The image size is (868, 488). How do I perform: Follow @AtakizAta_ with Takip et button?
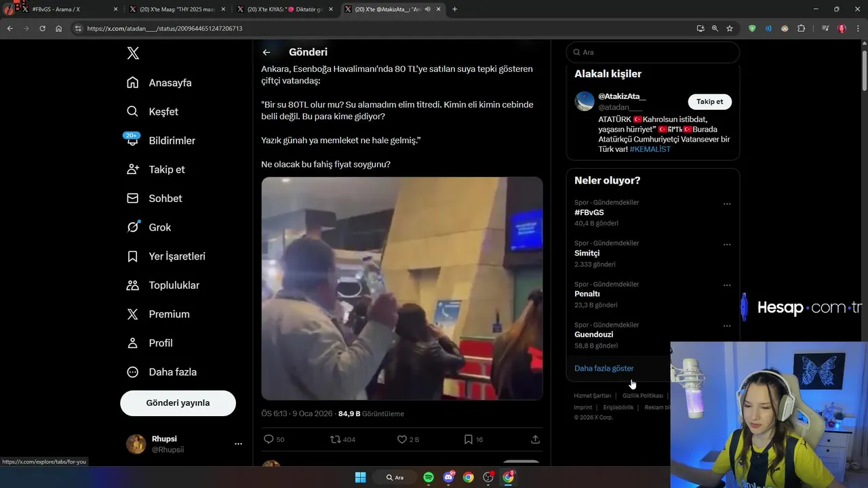[709, 102]
